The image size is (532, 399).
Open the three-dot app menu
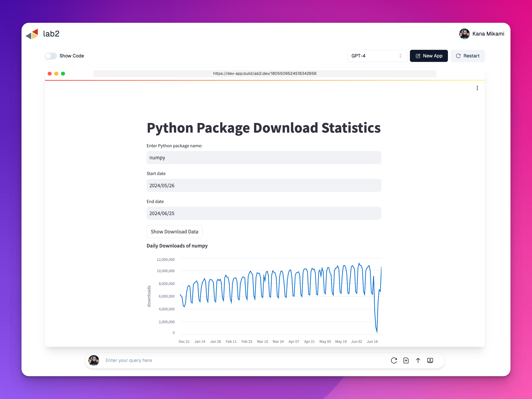coord(477,88)
